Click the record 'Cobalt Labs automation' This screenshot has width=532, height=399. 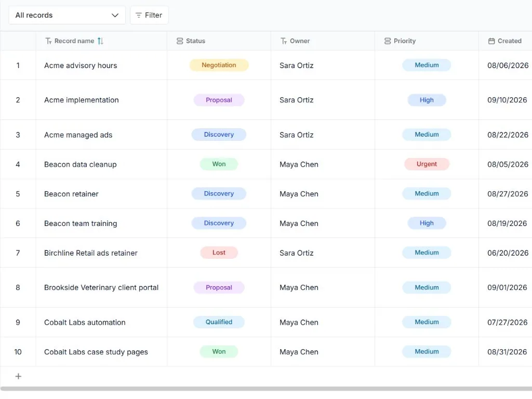(x=85, y=323)
